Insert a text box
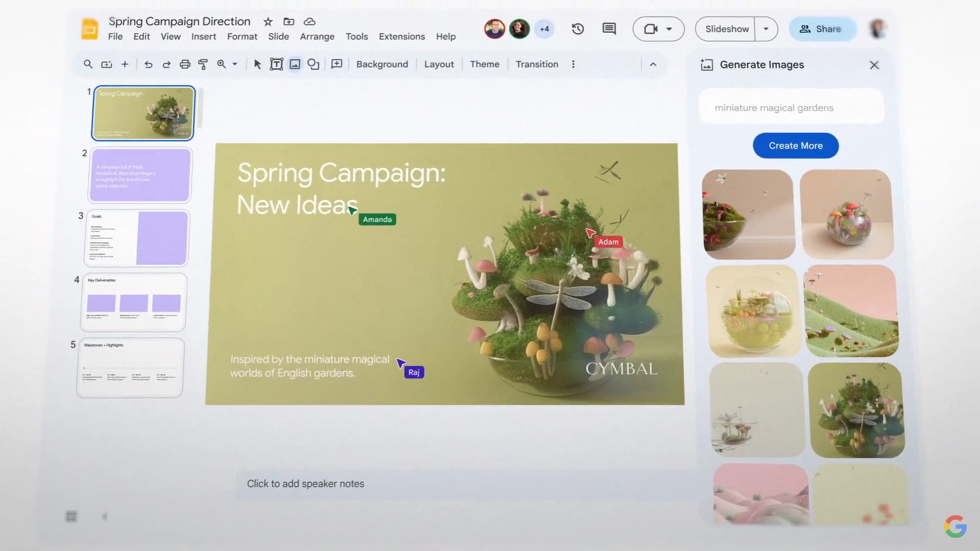This screenshot has height=551, width=980. point(276,64)
